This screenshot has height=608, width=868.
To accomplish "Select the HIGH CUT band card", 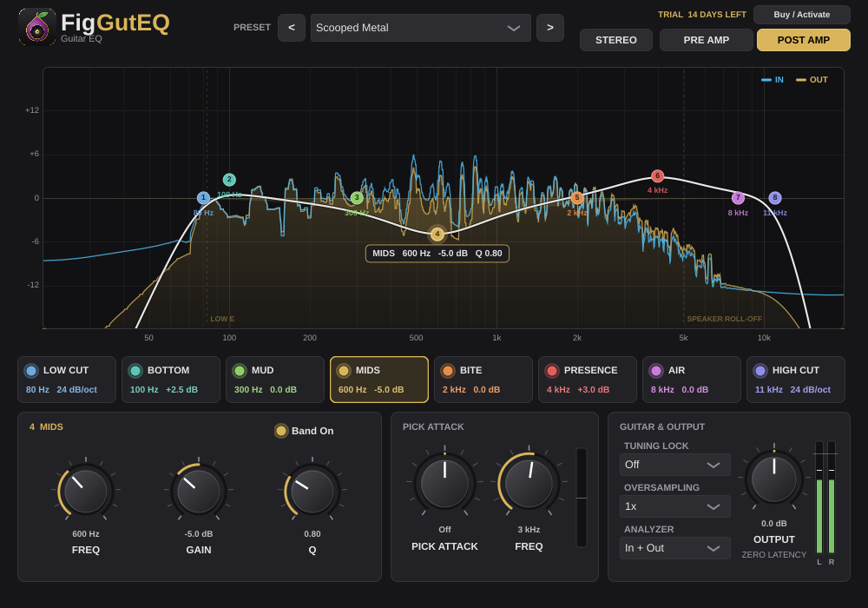I will tap(796, 380).
